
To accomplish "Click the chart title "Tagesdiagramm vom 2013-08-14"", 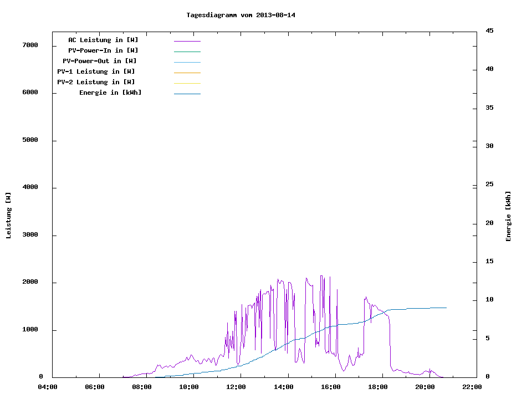I will tap(241, 15).
